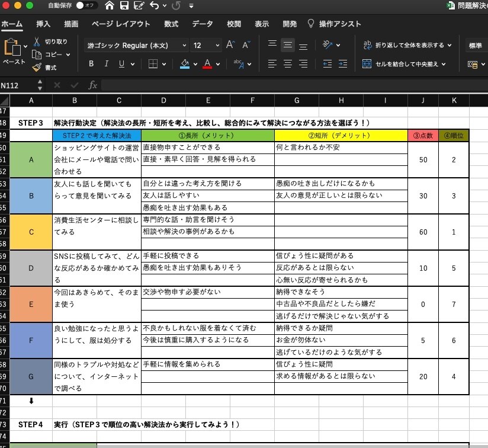Open the 開発 ribbon tab
This screenshot has width=488, height=448.
click(x=290, y=24)
